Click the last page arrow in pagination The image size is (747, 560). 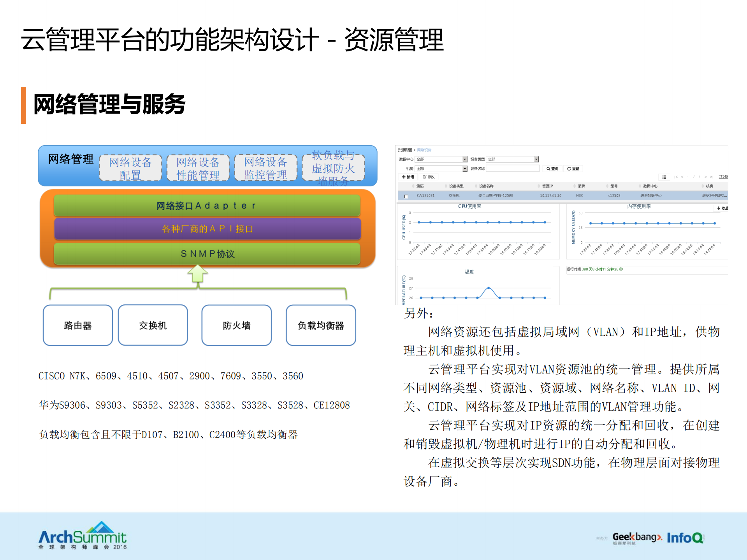tap(711, 177)
